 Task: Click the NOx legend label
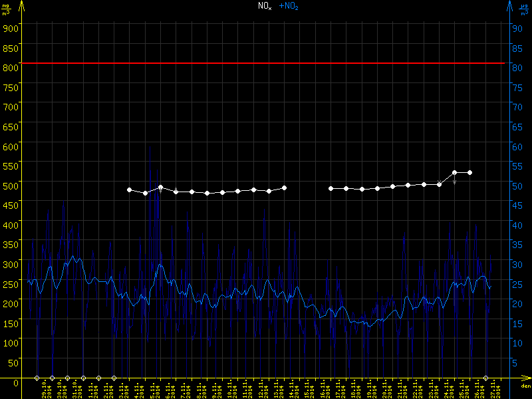265,6
